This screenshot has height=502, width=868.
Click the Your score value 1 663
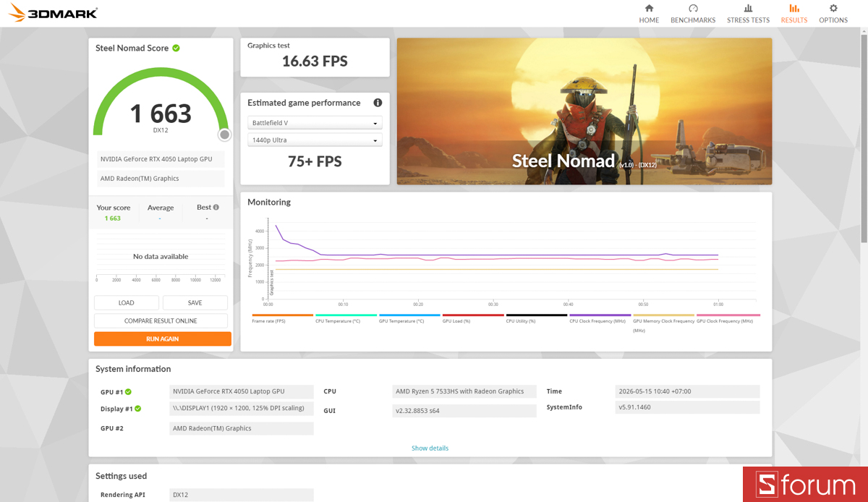(x=113, y=218)
